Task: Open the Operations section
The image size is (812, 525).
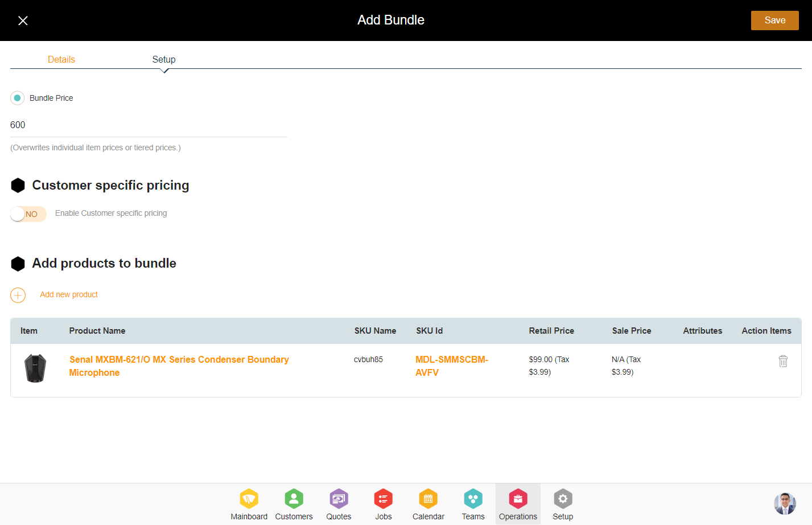Action: pyautogui.click(x=518, y=505)
